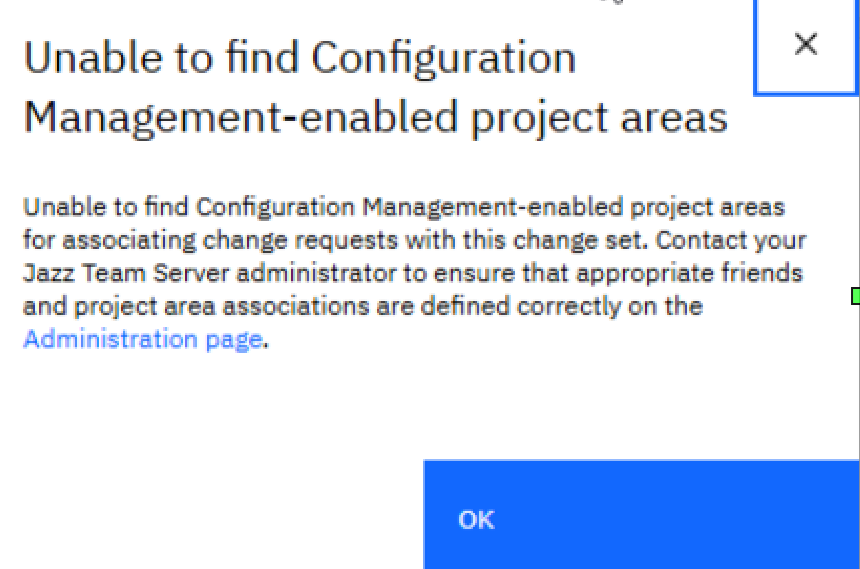Click the small green marker at right edge
The width and height of the screenshot is (860, 569).
[855, 296]
